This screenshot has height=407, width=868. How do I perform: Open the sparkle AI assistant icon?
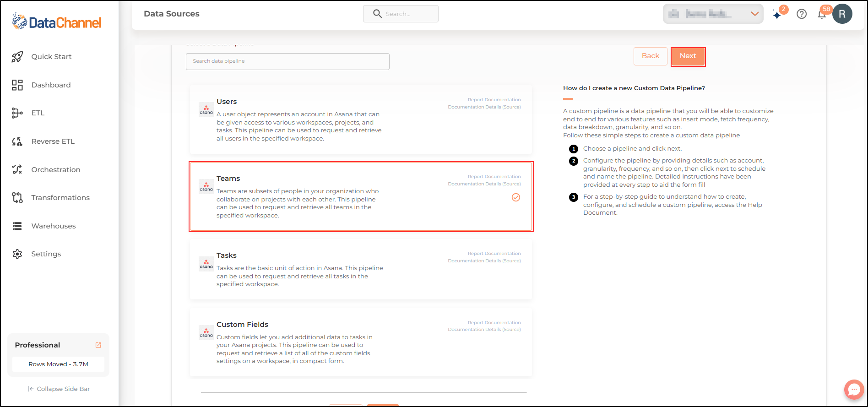(x=777, y=15)
